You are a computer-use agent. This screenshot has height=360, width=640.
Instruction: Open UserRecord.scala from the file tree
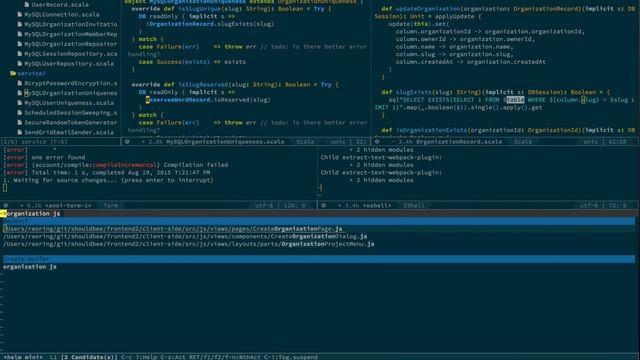(x=60, y=4)
